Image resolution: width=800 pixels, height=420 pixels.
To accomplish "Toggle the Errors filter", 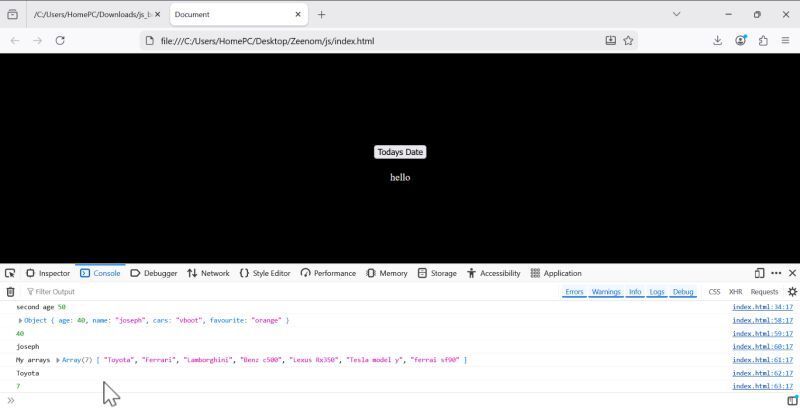I will coord(574,292).
